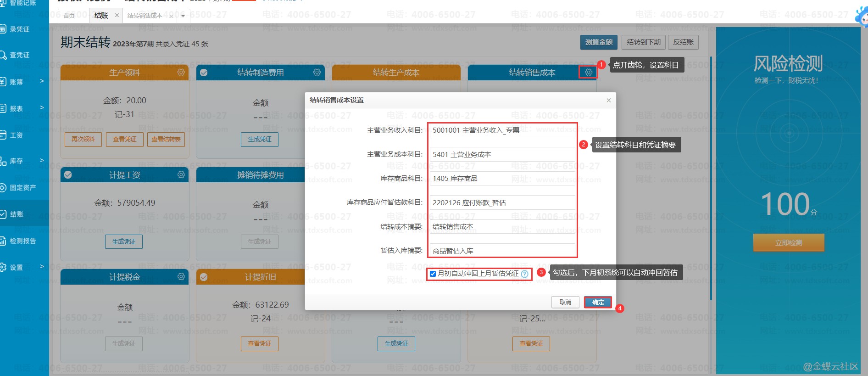Switch to the 结转销售成本 tab
The width and height of the screenshot is (868, 376).
pyautogui.click(x=145, y=16)
